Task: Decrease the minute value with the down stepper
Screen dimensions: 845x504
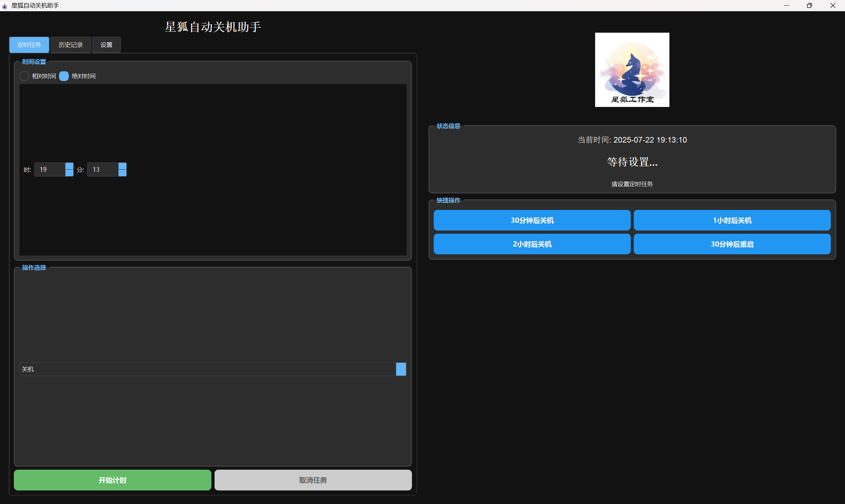Action: click(122, 173)
